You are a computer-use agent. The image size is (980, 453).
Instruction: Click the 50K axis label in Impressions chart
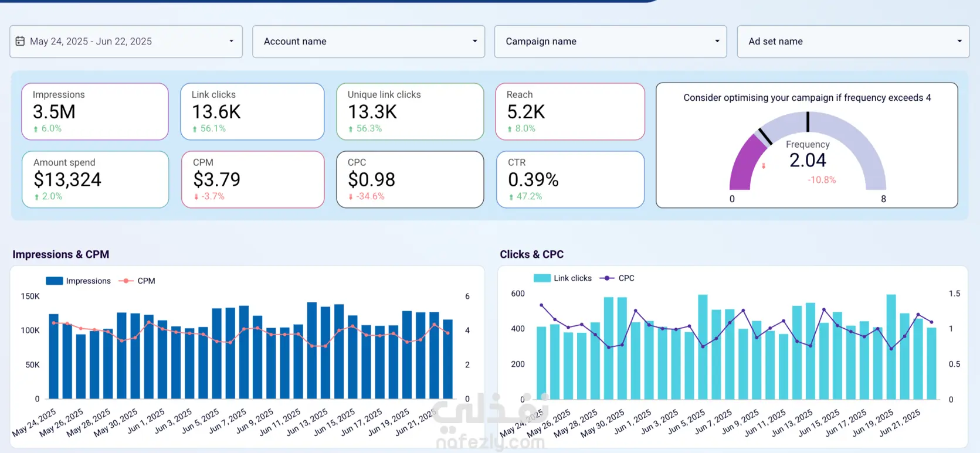[33, 365]
